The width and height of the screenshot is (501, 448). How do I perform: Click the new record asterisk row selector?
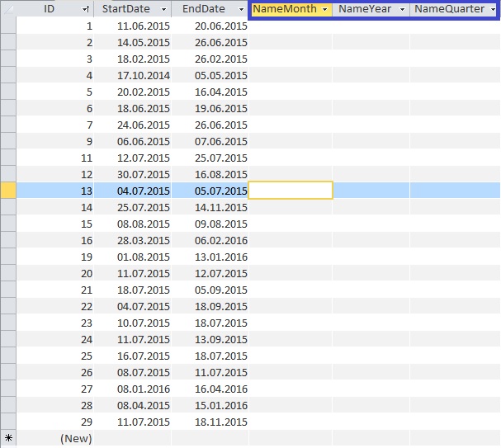pos(8,438)
